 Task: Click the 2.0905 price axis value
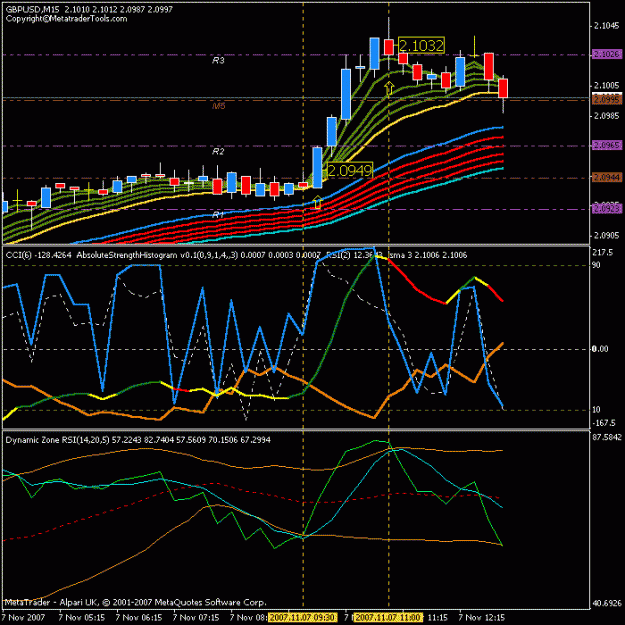tap(607, 235)
